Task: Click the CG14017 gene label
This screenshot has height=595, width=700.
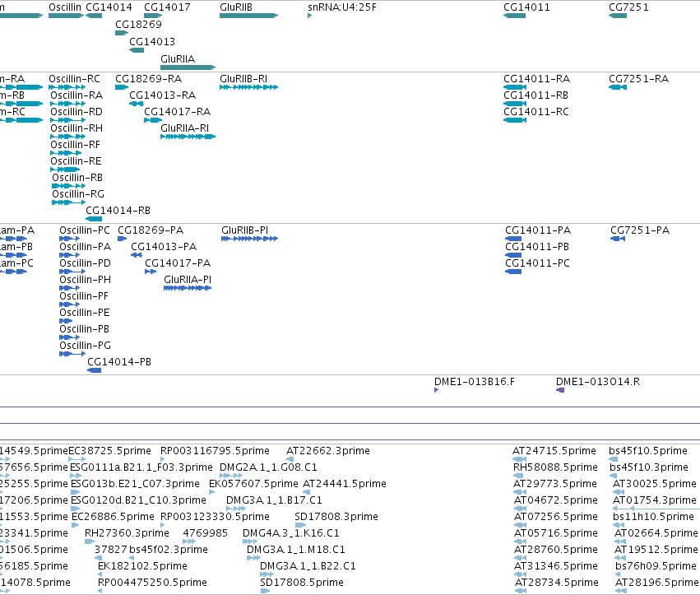Action: pos(167,7)
